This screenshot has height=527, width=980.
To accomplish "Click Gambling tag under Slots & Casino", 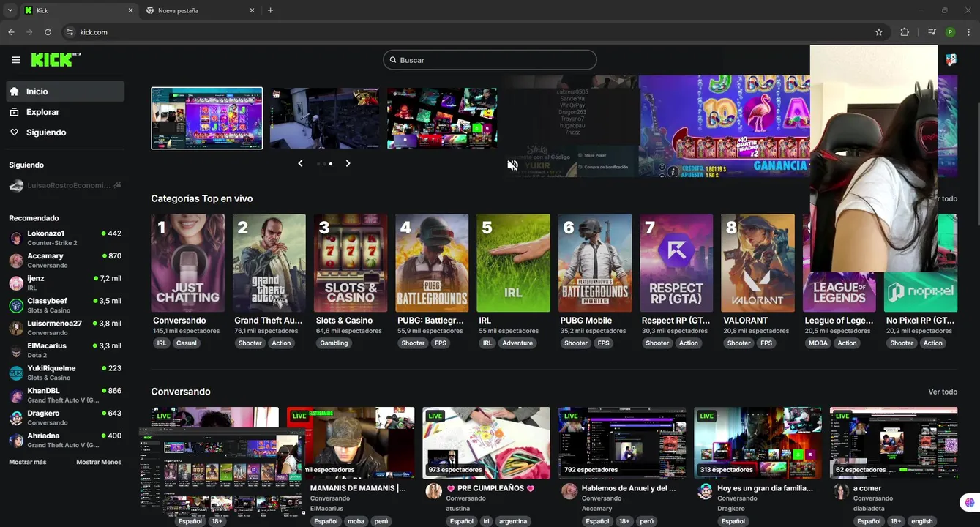I will pyautogui.click(x=334, y=343).
